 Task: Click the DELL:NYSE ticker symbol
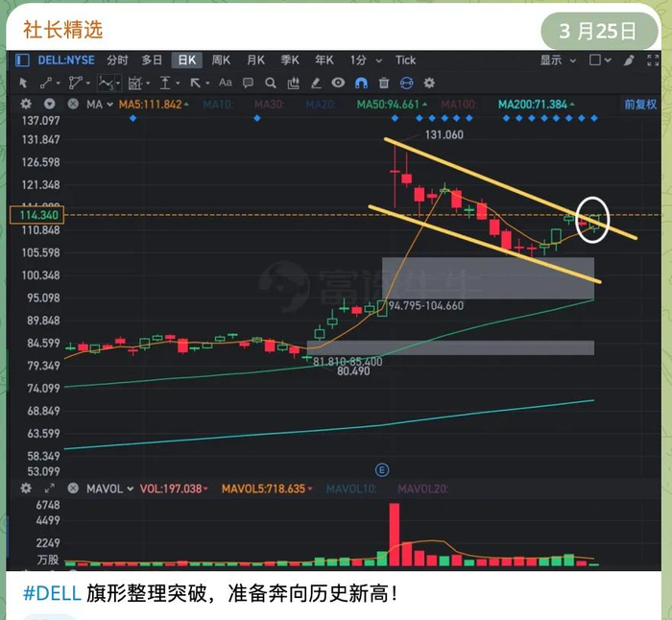click(x=66, y=60)
